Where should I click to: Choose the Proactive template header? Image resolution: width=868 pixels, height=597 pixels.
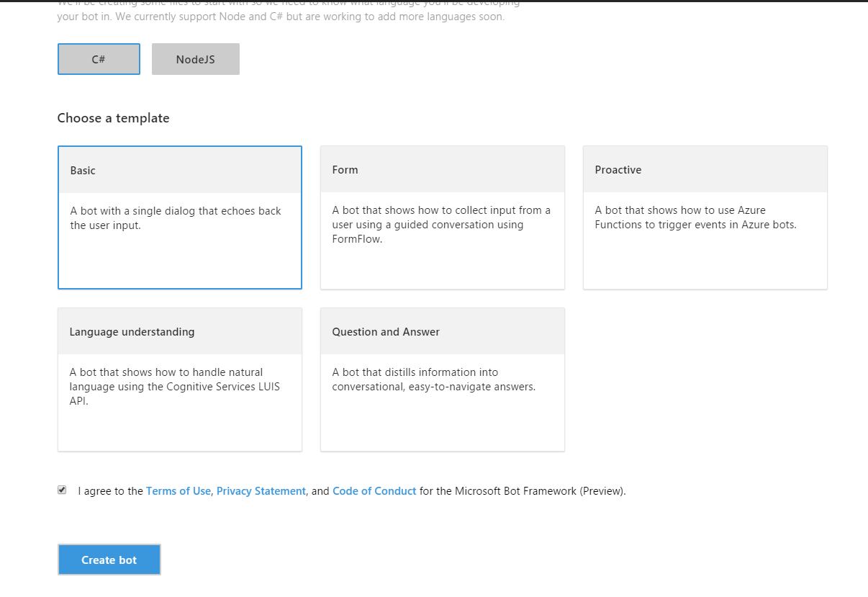[x=618, y=170]
